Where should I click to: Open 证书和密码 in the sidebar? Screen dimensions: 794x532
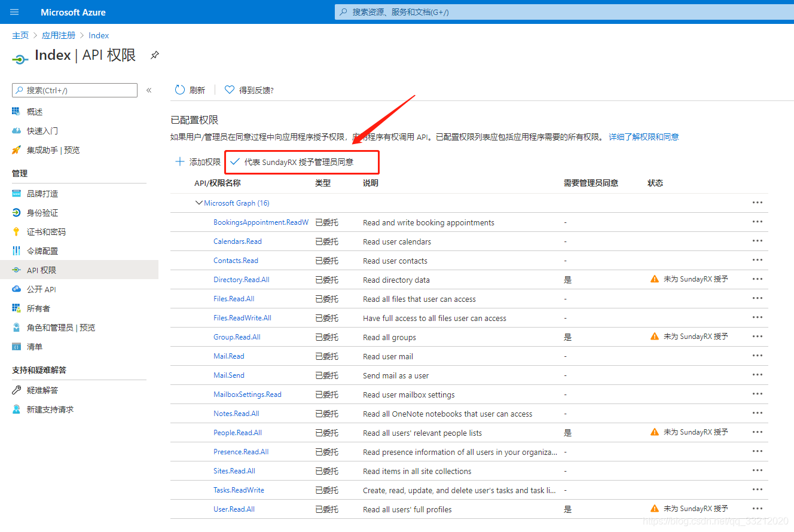point(46,232)
